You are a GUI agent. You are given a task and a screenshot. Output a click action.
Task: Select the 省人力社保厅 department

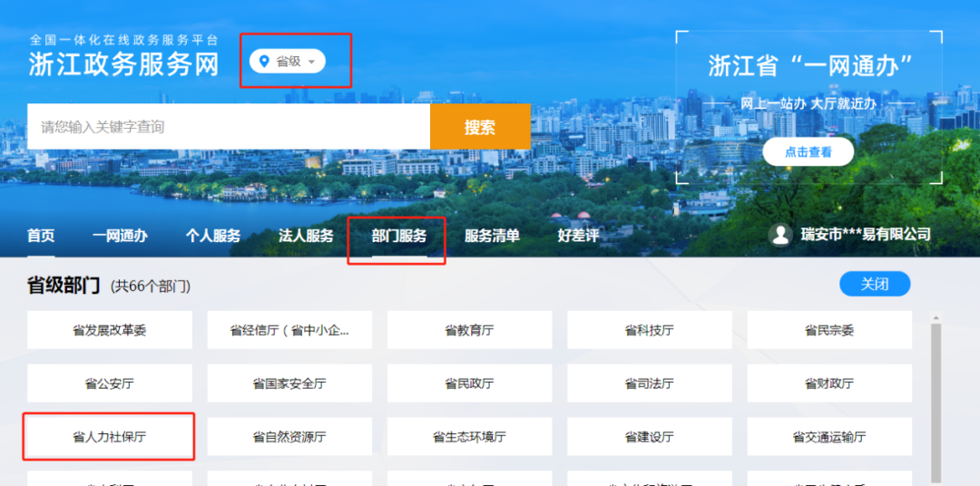click(109, 437)
